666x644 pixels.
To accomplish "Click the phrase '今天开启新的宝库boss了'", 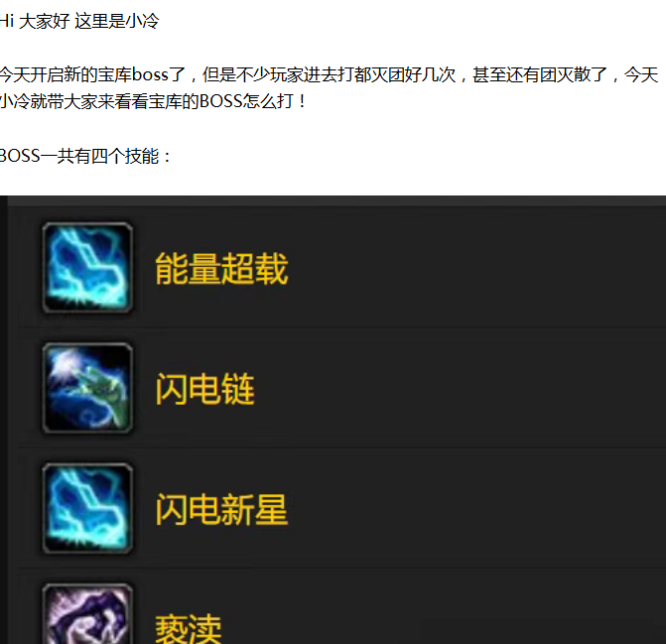I will coord(92,74).
